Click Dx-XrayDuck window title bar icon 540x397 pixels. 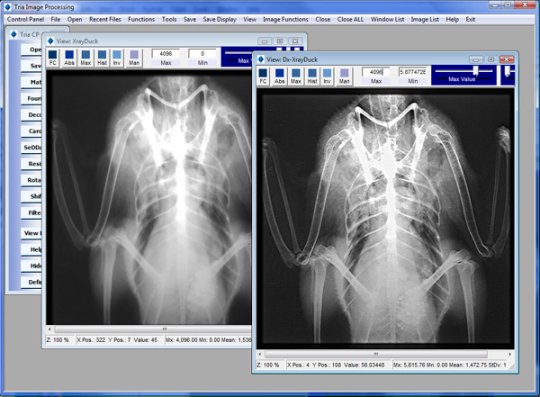[x=261, y=60]
